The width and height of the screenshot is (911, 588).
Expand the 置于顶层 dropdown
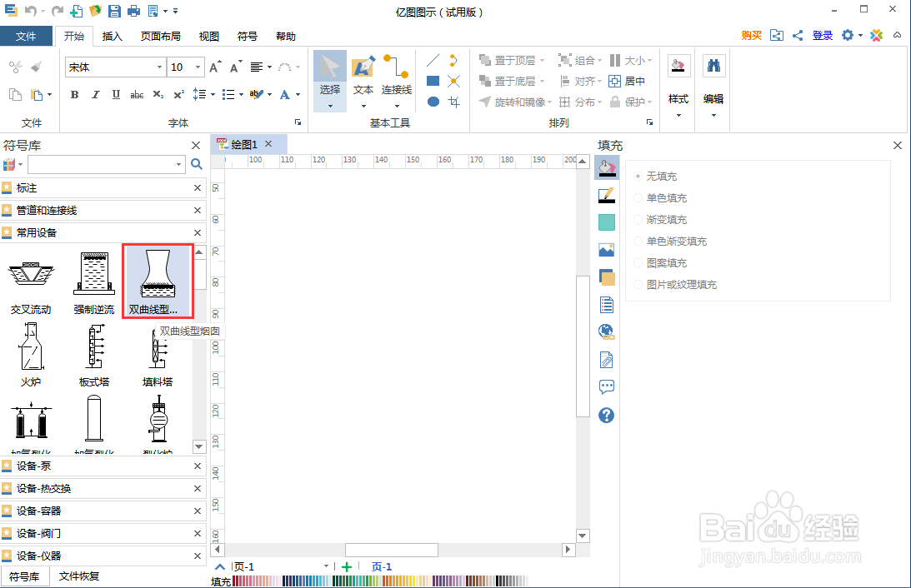[x=542, y=60]
